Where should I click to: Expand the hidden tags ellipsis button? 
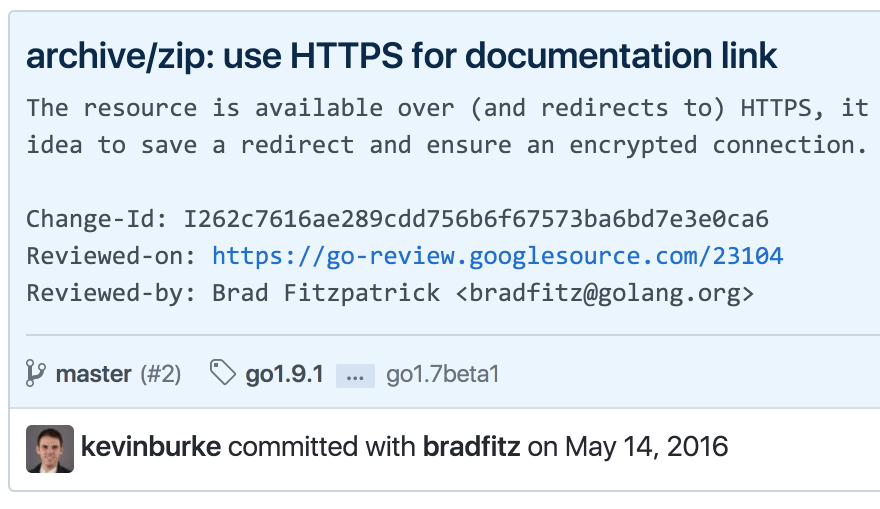pyautogui.click(x=355, y=375)
